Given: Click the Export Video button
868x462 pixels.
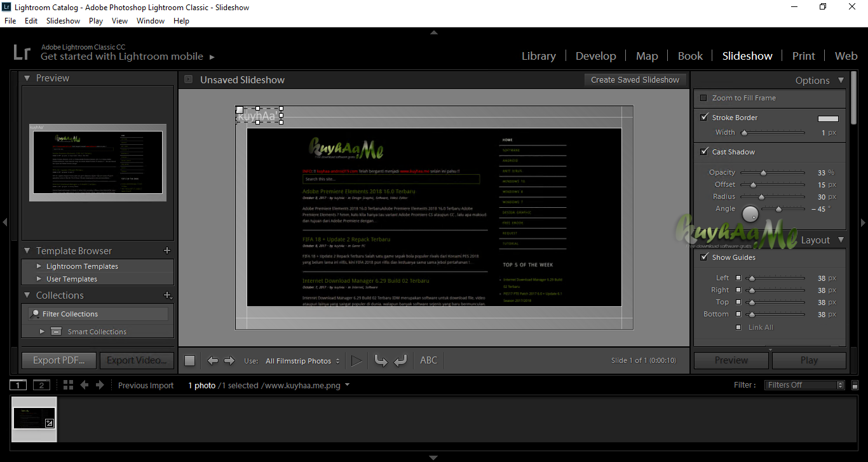Looking at the screenshot, I should coord(137,360).
